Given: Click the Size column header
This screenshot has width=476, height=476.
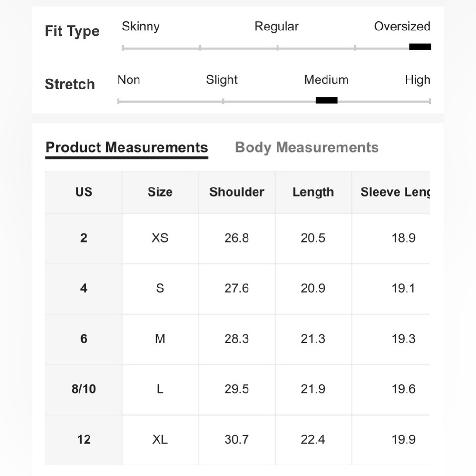Looking at the screenshot, I should (x=160, y=192).
